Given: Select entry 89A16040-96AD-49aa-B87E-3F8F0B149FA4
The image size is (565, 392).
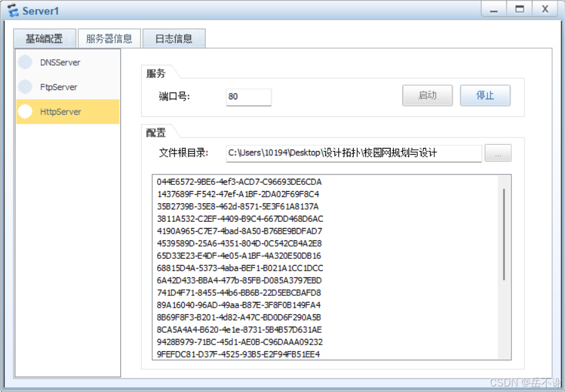Looking at the screenshot, I should pyautogui.click(x=239, y=305).
